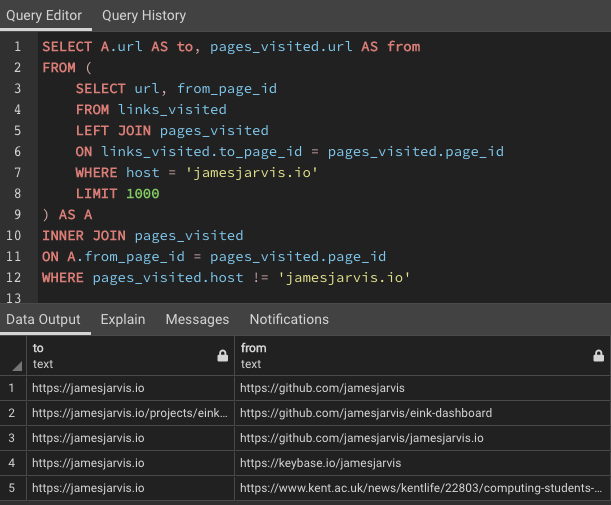Switch to the Query History tab
Image resolution: width=611 pixels, height=505 pixels.
(x=143, y=16)
